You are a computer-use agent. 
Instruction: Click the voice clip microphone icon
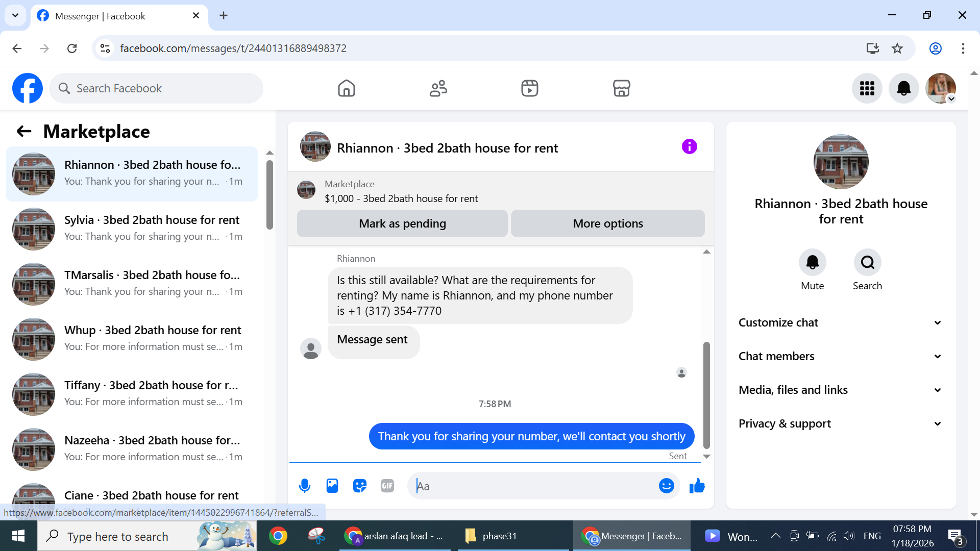coord(305,486)
